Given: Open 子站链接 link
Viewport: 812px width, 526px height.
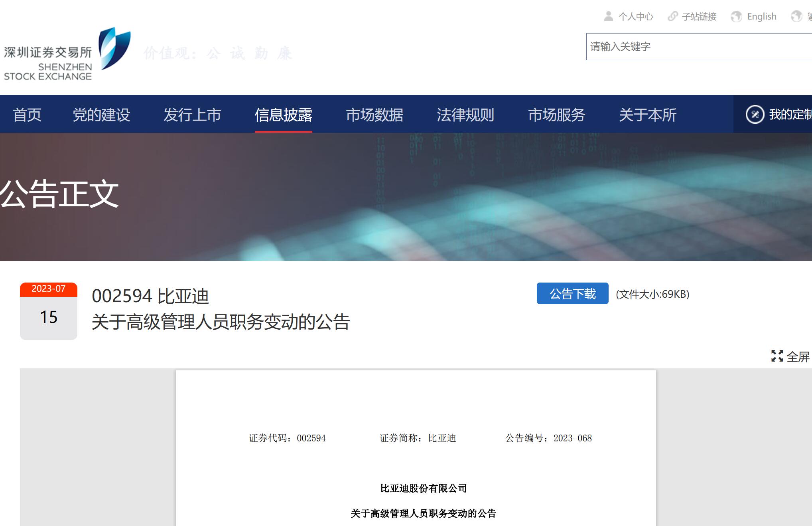Looking at the screenshot, I should pyautogui.click(x=699, y=16).
